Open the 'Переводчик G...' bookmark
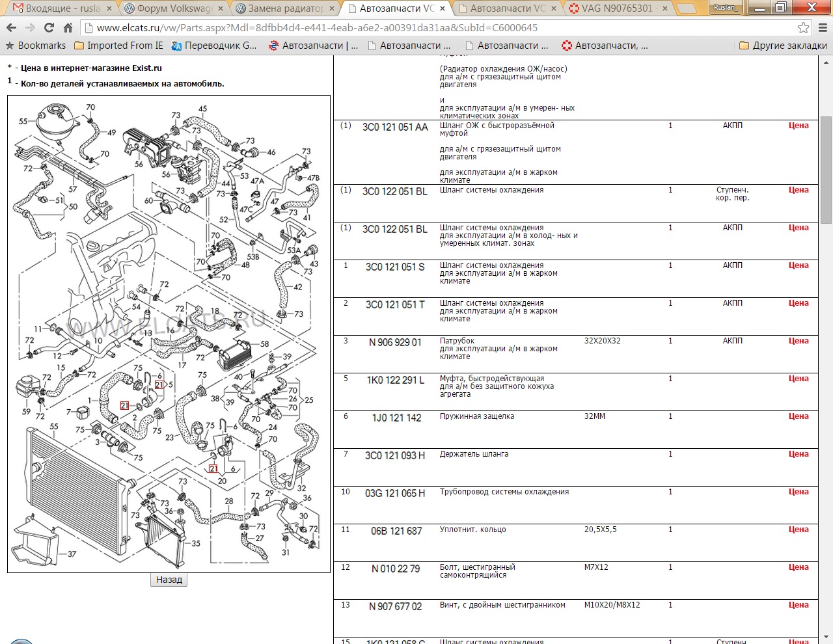Viewport: 833px width, 644px height. coord(214,46)
